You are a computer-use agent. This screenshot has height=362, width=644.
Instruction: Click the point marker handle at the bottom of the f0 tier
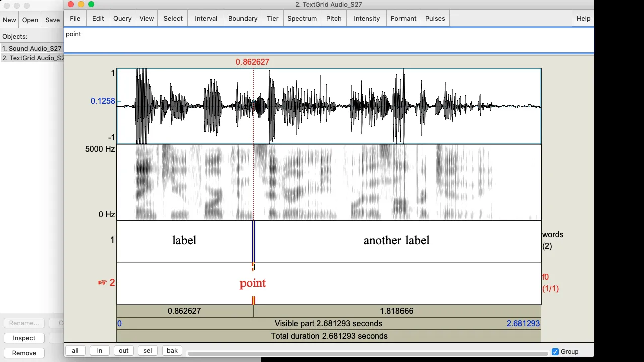pos(253,301)
